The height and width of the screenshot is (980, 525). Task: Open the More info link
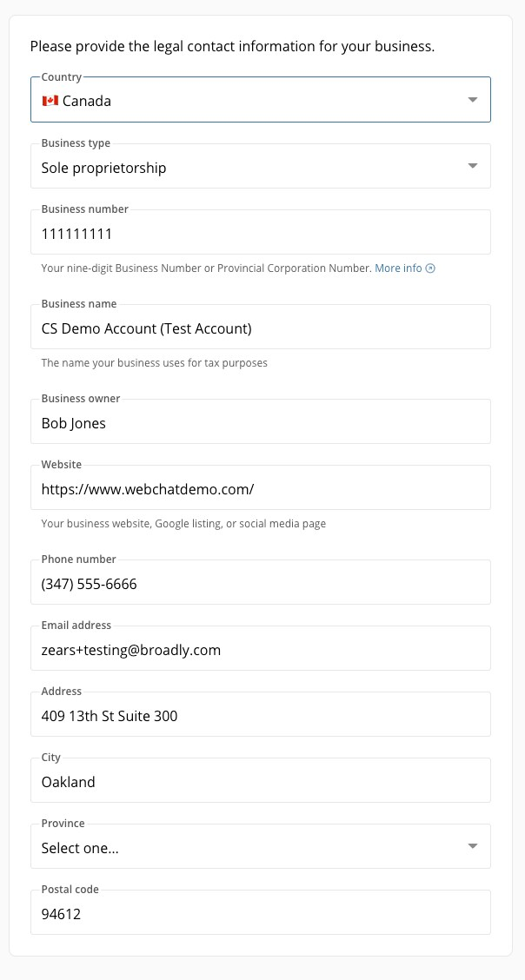[398, 268]
